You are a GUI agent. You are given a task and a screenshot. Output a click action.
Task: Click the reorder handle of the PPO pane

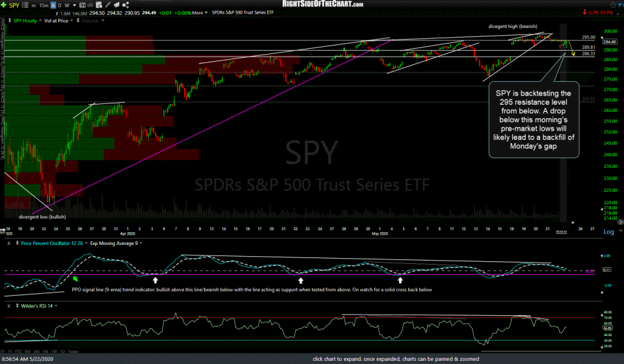pyautogui.click(x=17, y=242)
